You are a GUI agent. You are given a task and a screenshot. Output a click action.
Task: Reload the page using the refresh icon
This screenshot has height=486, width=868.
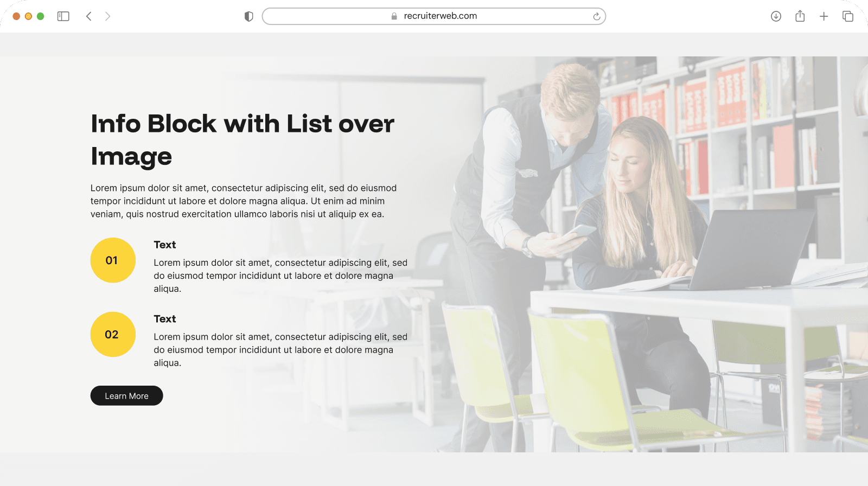click(597, 16)
